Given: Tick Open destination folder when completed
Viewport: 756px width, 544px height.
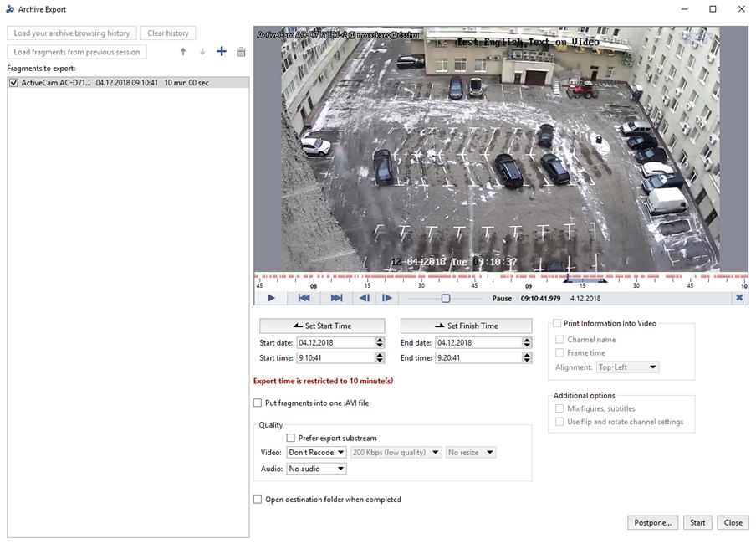Looking at the screenshot, I should point(258,500).
